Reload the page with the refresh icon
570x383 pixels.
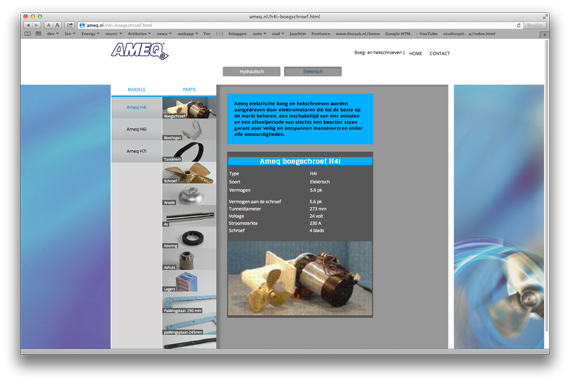519,25
